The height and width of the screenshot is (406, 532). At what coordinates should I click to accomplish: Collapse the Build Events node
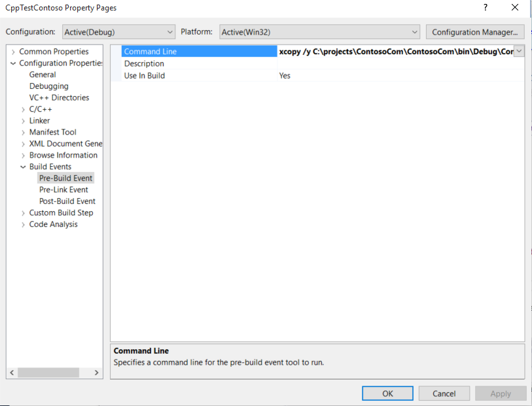(24, 167)
